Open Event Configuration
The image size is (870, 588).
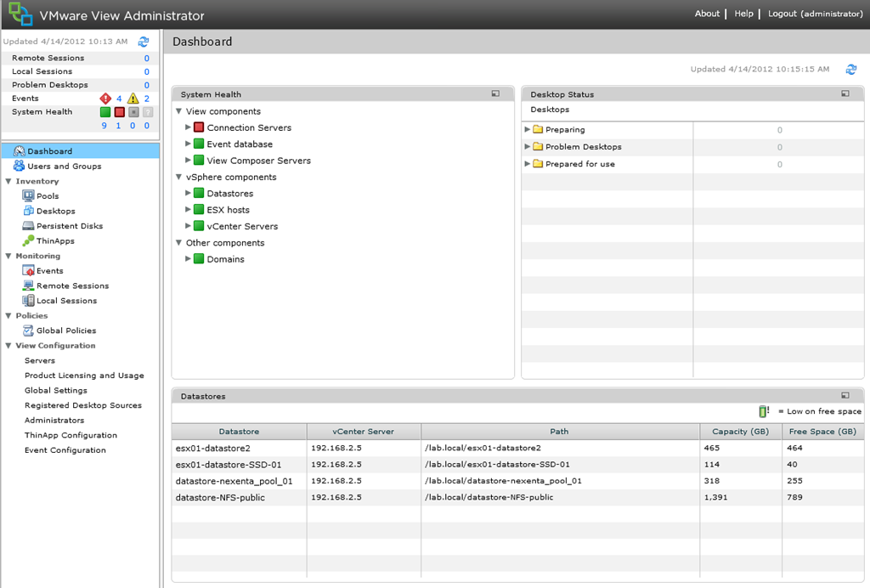pyautogui.click(x=65, y=450)
